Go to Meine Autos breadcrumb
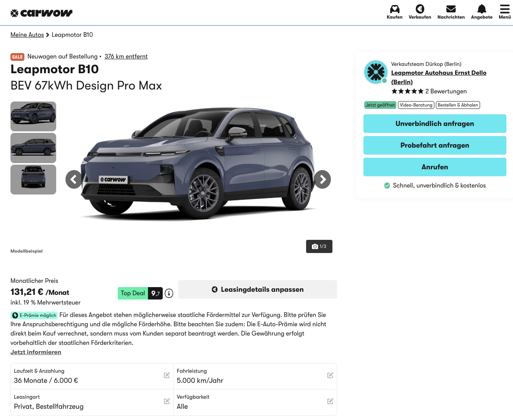513x420 pixels. click(x=27, y=35)
